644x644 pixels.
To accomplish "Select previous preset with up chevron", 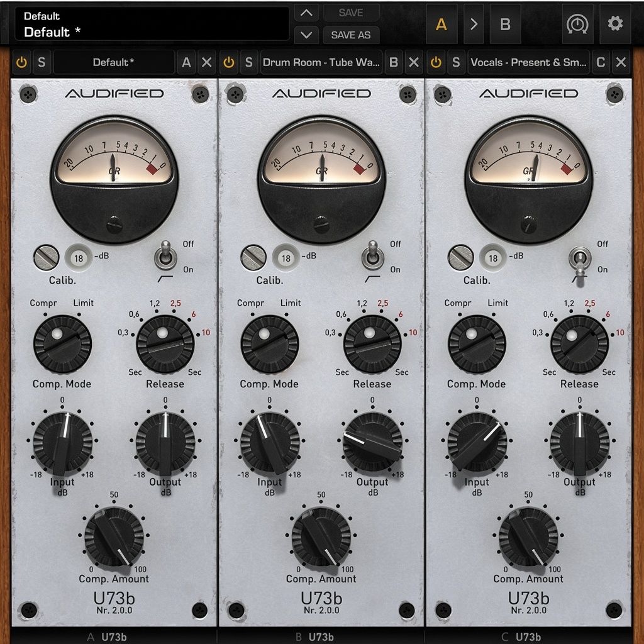I will pos(306,13).
